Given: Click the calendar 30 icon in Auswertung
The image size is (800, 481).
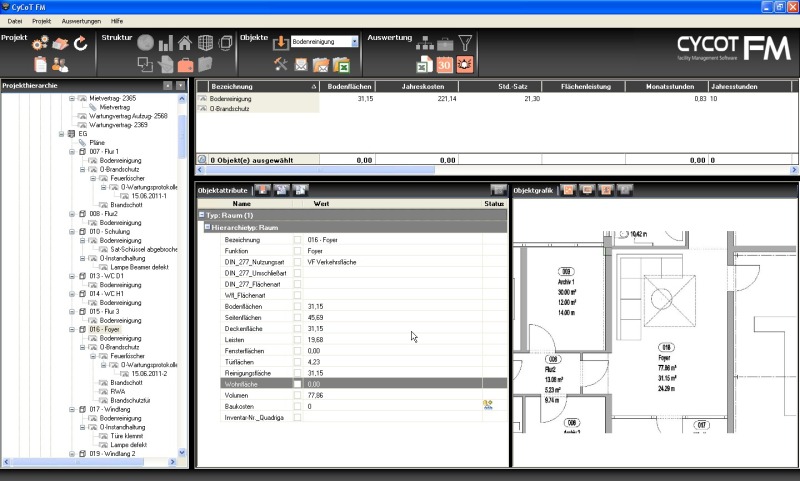Looking at the screenshot, I should click(444, 65).
